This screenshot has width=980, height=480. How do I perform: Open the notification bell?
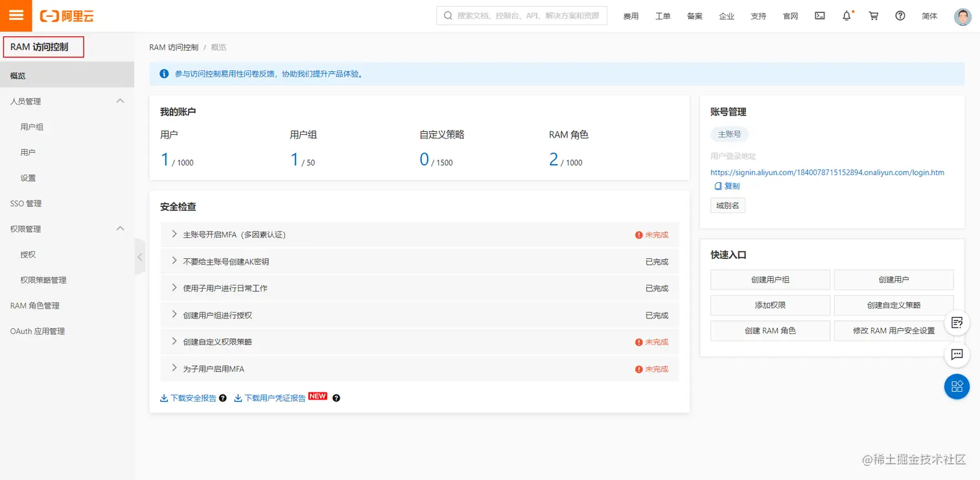point(846,16)
